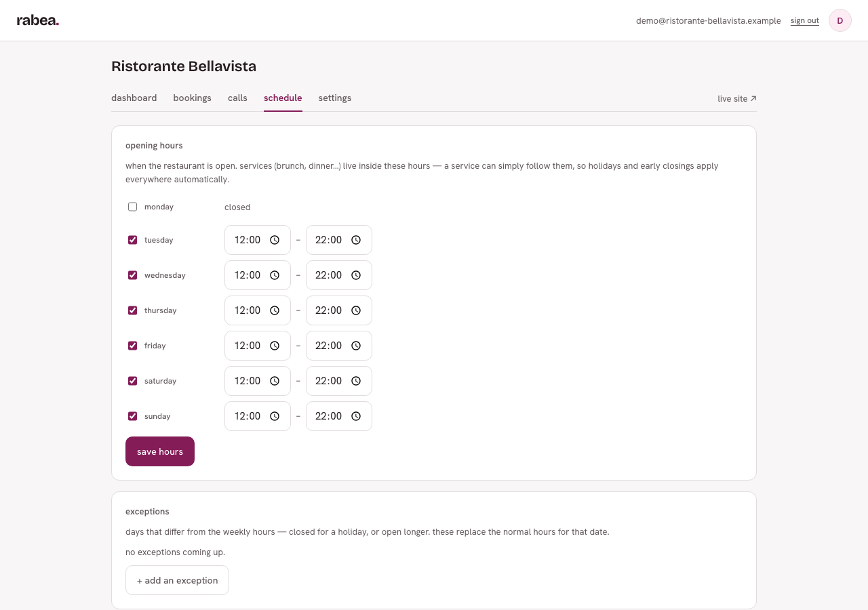Uncheck the Tuesday checkbox
Screen dimensions: 868x610
click(132, 240)
